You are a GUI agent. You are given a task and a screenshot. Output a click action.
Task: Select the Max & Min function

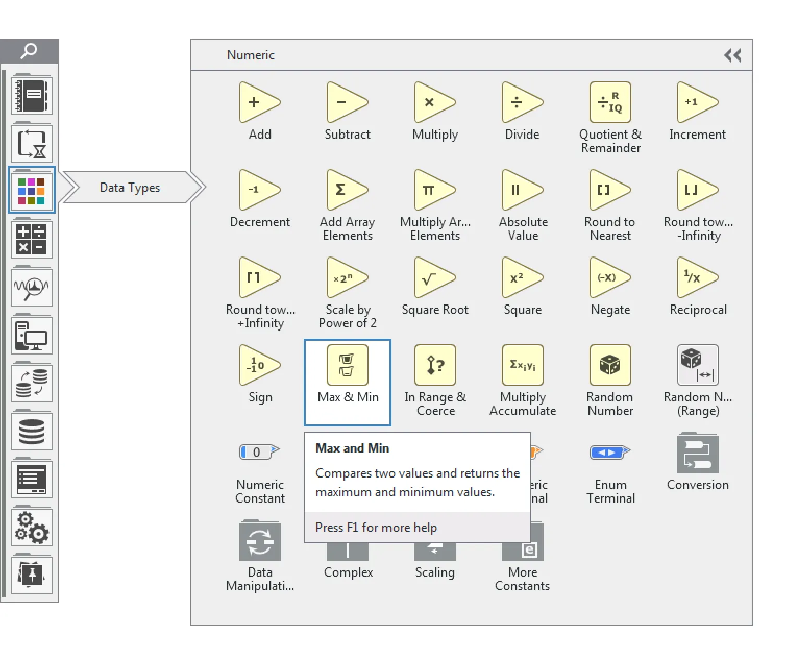347,365
